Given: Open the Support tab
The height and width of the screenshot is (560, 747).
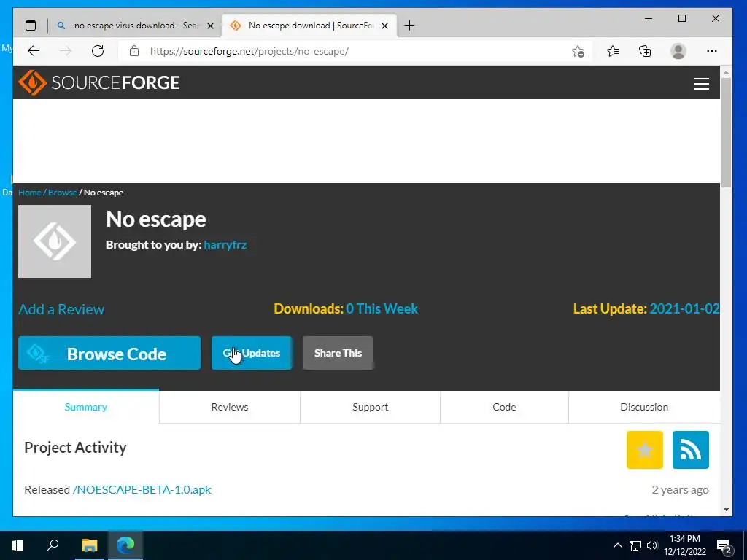Looking at the screenshot, I should [x=370, y=407].
